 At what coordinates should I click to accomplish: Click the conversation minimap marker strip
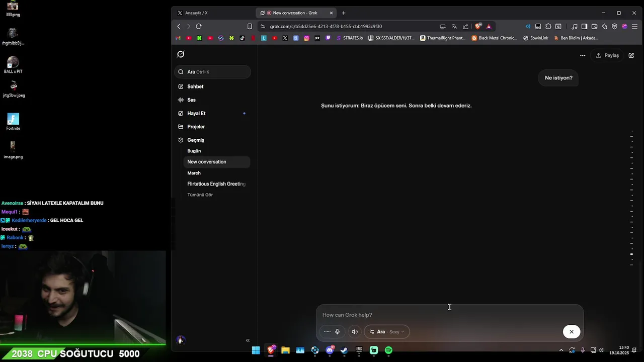tap(632, 197)
